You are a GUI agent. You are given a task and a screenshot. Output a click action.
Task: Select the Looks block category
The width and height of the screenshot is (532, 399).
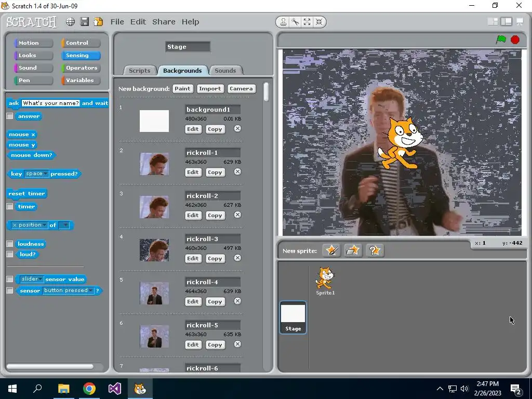click(33, 55)
